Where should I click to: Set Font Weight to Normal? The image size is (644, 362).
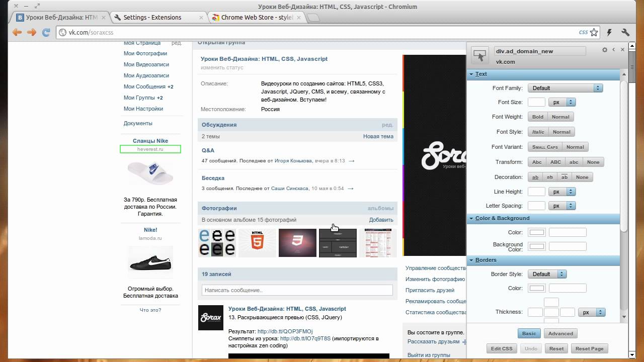tap(560, 117)
